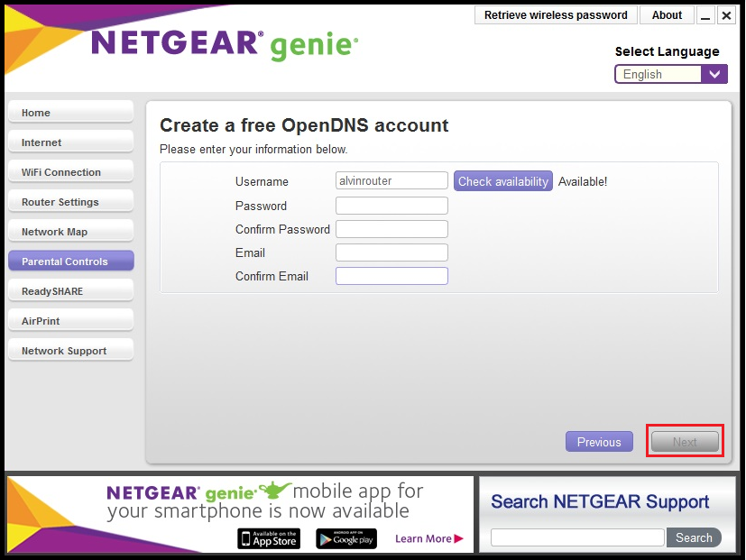Expand the language dropdown arrow
Screen dimensions: 746x560
pos(714,74)
